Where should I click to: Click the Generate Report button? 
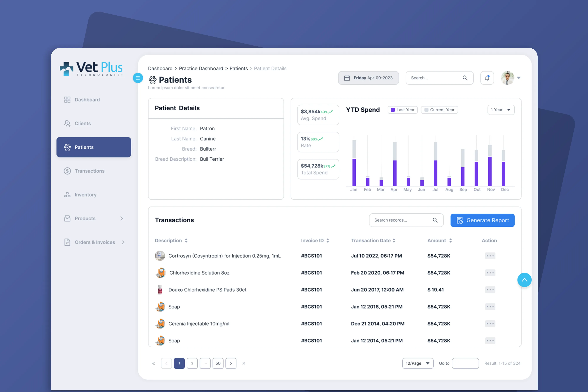pos(482,220)
